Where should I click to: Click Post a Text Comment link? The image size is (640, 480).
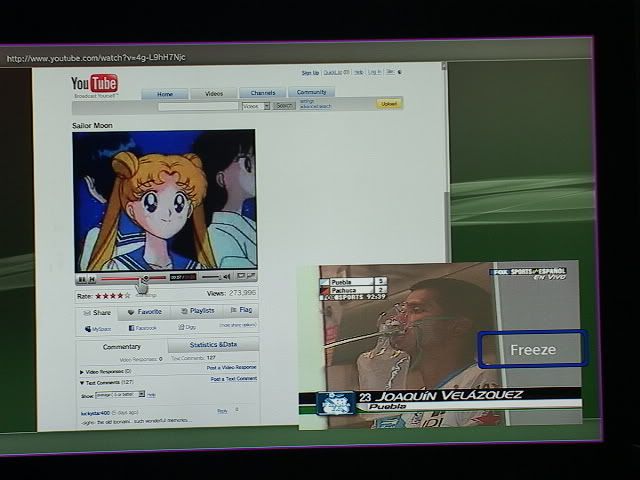233,379
